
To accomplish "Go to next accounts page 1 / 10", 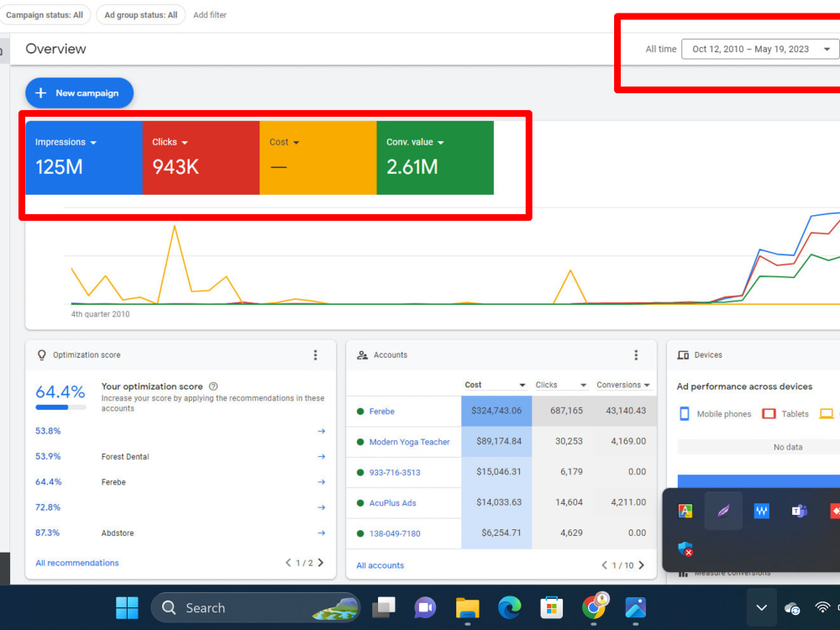I will tap(642, 565).
